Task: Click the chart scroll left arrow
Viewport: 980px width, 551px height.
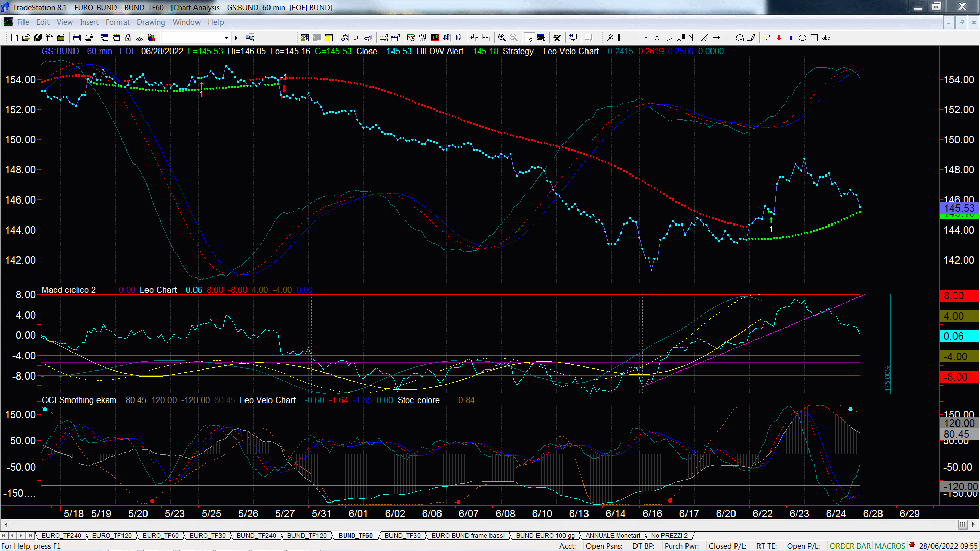Action: (x=6, y=524)
